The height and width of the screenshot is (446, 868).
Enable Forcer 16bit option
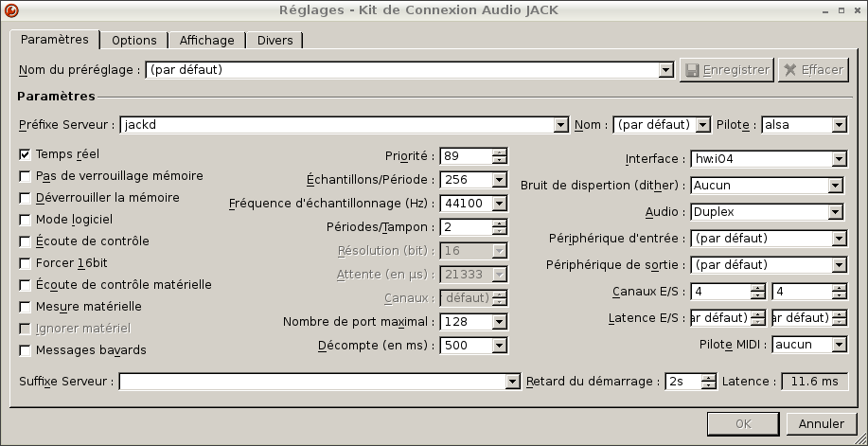pyautogui.click(x=25, y=263)
